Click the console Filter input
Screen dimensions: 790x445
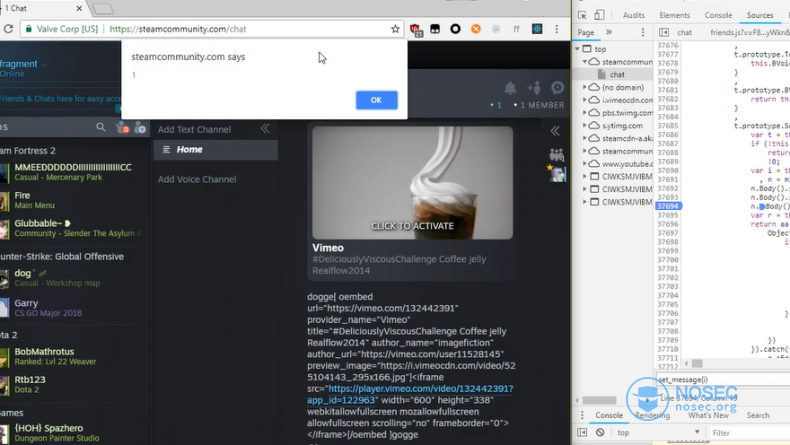tap(750, 433)
